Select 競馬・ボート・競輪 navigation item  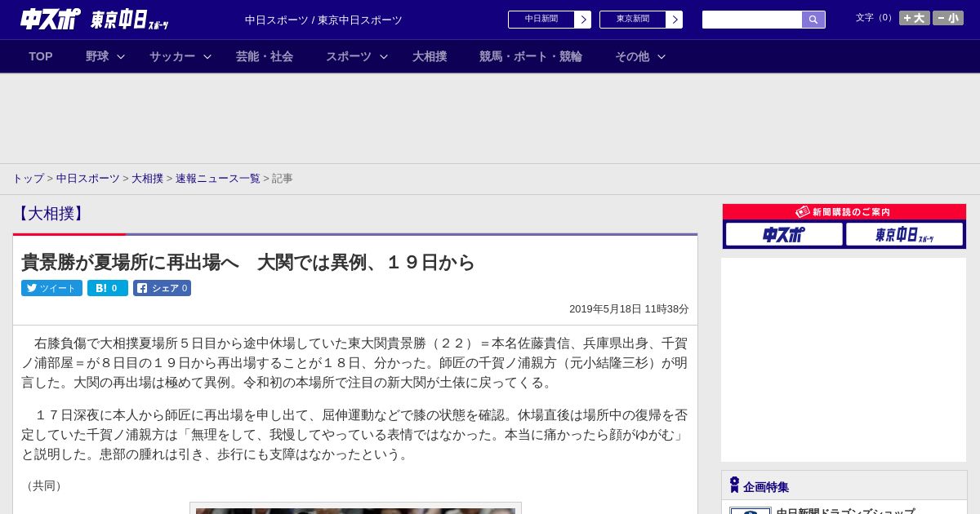[531, 56]
